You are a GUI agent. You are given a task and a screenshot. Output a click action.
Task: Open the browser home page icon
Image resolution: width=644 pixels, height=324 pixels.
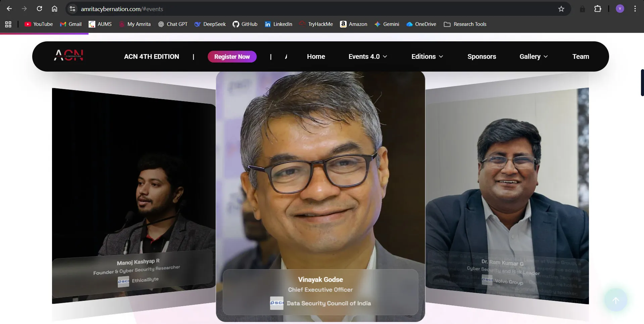click(x=54, y=9)
